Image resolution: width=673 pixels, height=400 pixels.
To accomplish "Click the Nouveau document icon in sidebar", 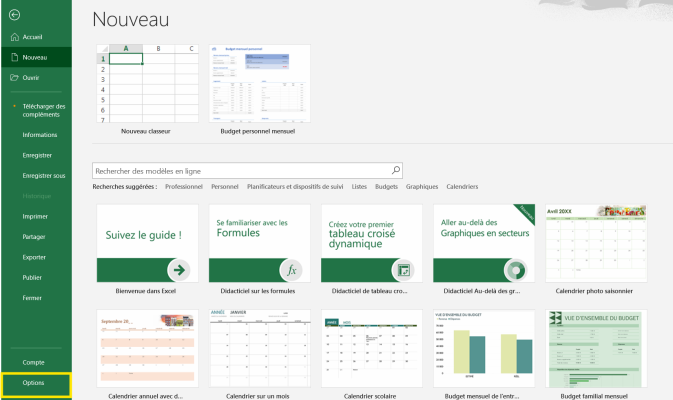I will pyautogui.click(x=15, y=57).
